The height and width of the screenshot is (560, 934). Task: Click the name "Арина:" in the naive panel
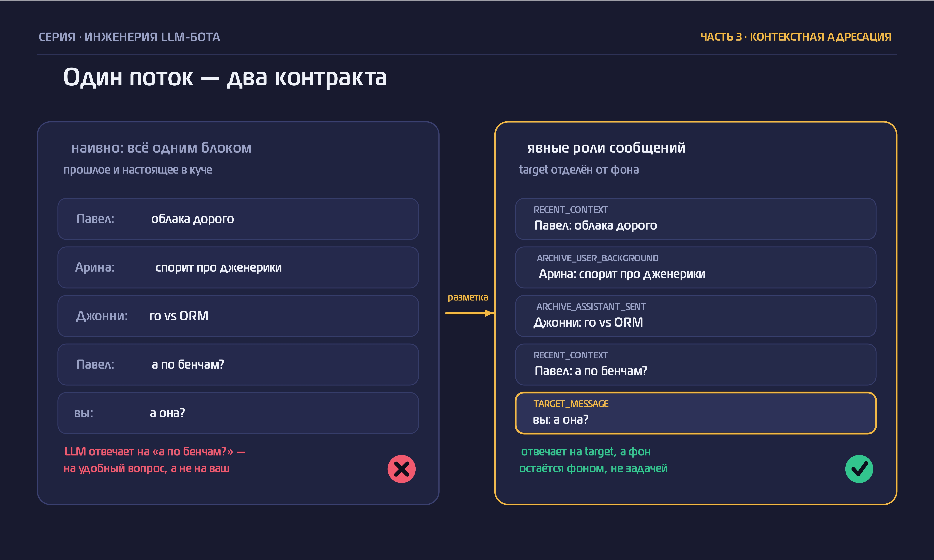[x=95, y=268]
